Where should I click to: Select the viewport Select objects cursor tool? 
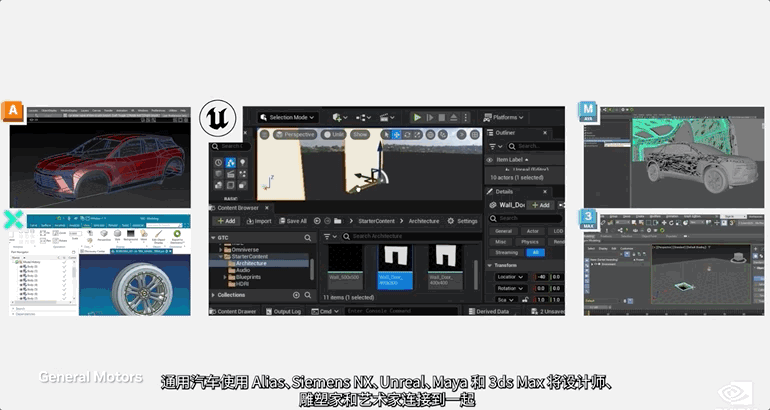pyautogui.click(x=386, y=135)
